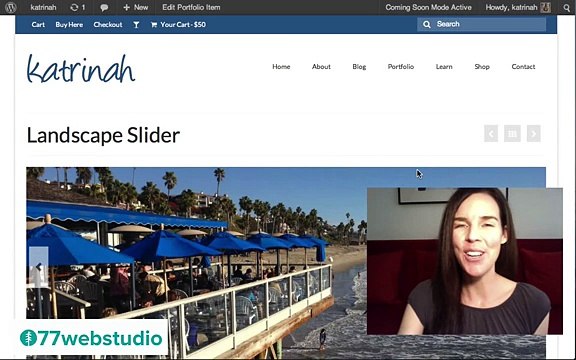Viewport: 576px width, 360px height.
Task: Open the Portfolio menu item
Action: point(401,66)
